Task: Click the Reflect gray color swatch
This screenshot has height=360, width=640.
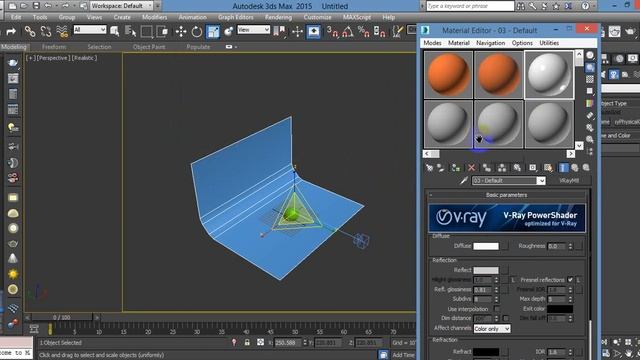Action: point(486,270)
